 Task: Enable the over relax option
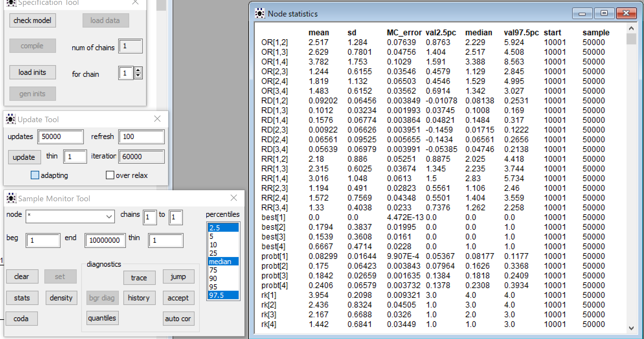tap(110, 175)
